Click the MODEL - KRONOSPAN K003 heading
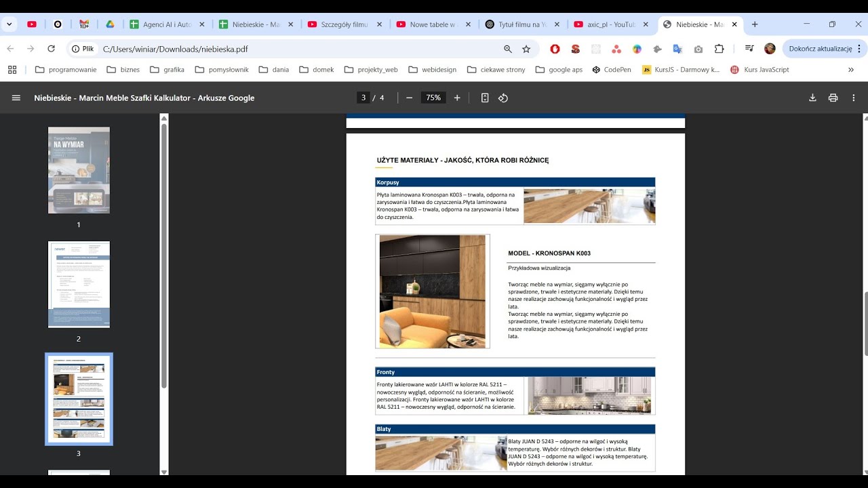 [x=549, y=253]
